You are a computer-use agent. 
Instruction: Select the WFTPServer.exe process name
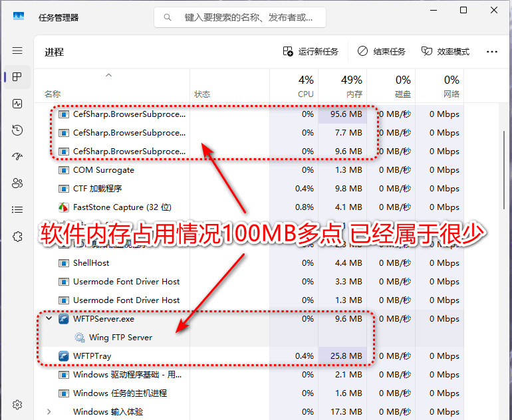[x=104, y=319]
